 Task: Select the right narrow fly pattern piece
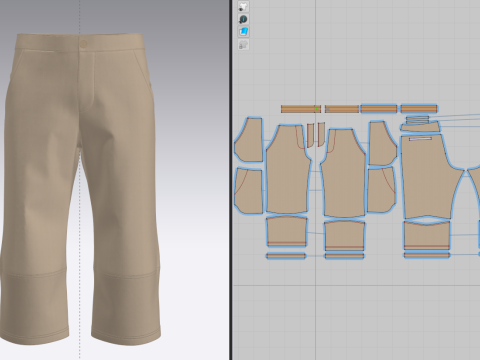321,134
